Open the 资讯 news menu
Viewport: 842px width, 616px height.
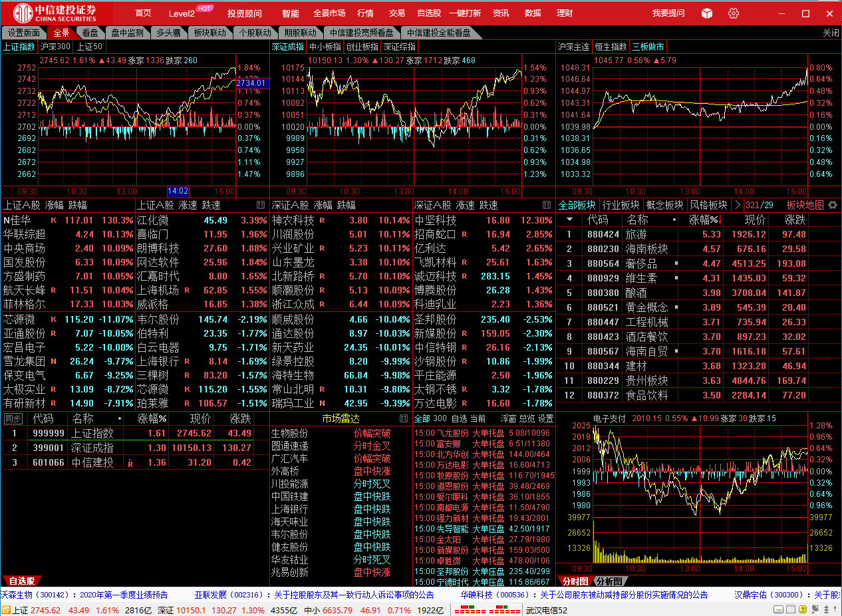click(501, 13)
